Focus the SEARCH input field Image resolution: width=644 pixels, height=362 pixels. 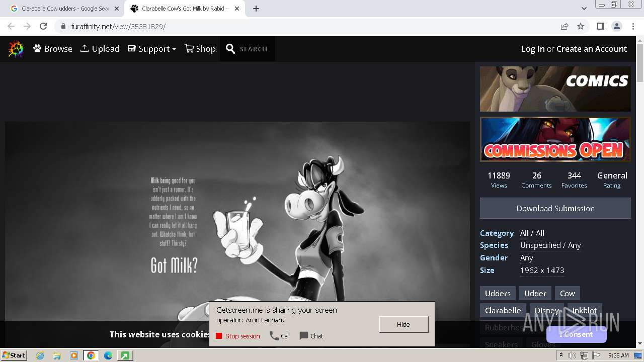254,49
